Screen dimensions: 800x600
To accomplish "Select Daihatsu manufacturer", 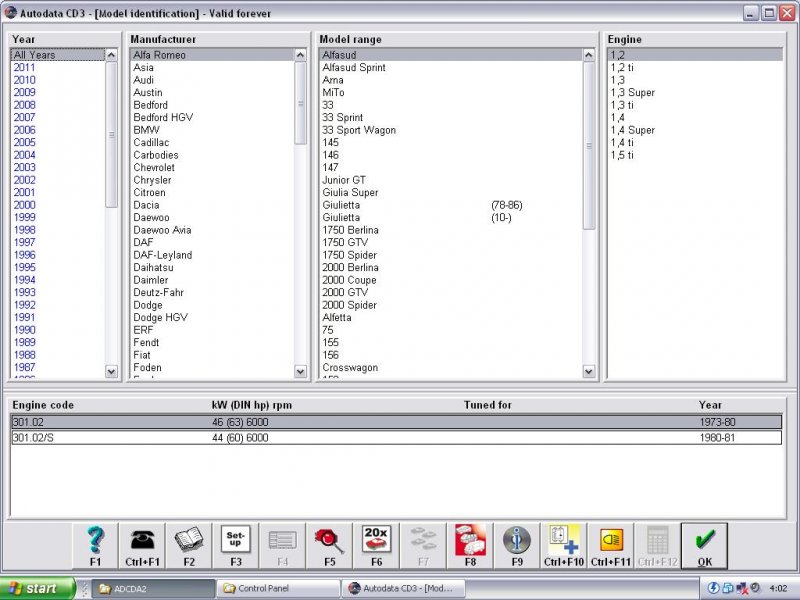I will [212, 267].
